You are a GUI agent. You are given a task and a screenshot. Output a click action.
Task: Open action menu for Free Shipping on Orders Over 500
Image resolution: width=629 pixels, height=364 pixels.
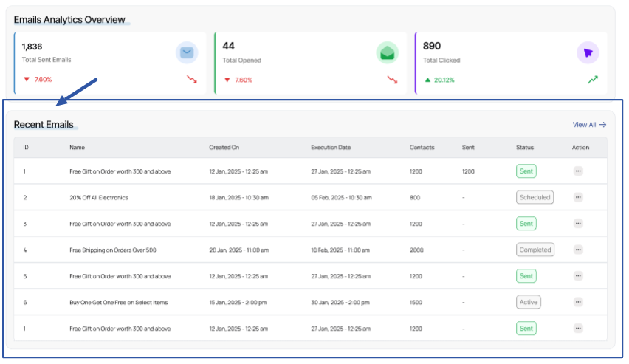pyautogui.click(x=578, y=250)
